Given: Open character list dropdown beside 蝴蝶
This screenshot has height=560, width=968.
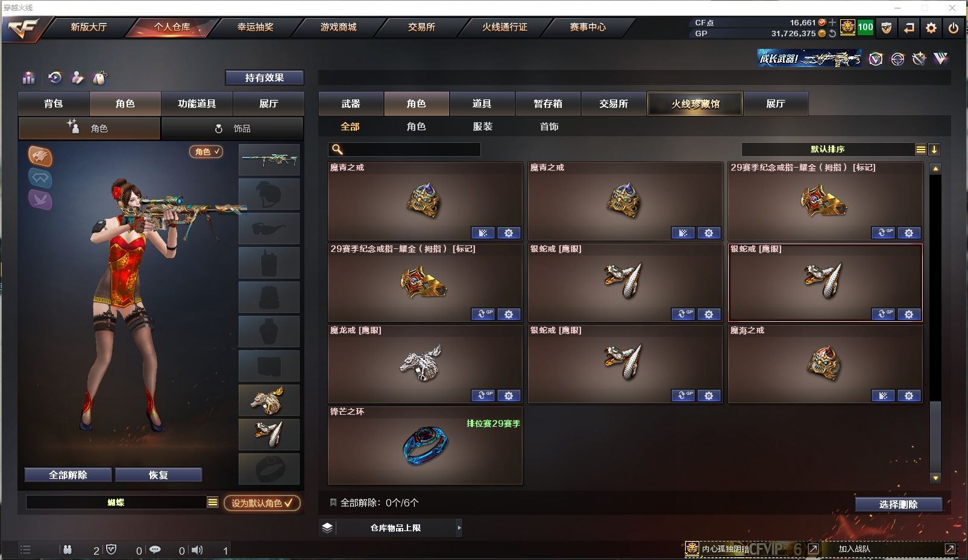Looking at the screenshot, I should tap(213, 502).
